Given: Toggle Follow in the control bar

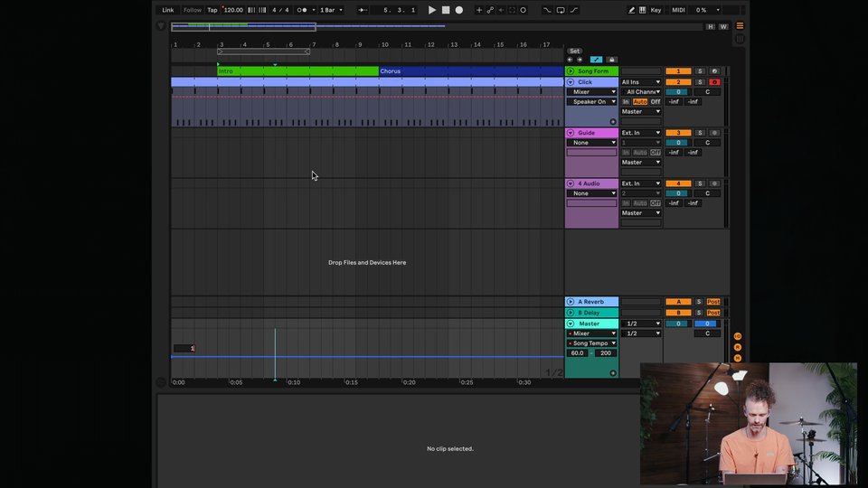Looking at the screenshot, I should tap(192, 10).
